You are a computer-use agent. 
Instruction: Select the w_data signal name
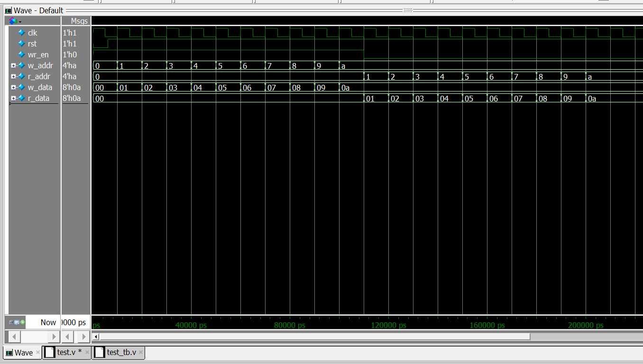pyautogui.click(x=40, y=87)
